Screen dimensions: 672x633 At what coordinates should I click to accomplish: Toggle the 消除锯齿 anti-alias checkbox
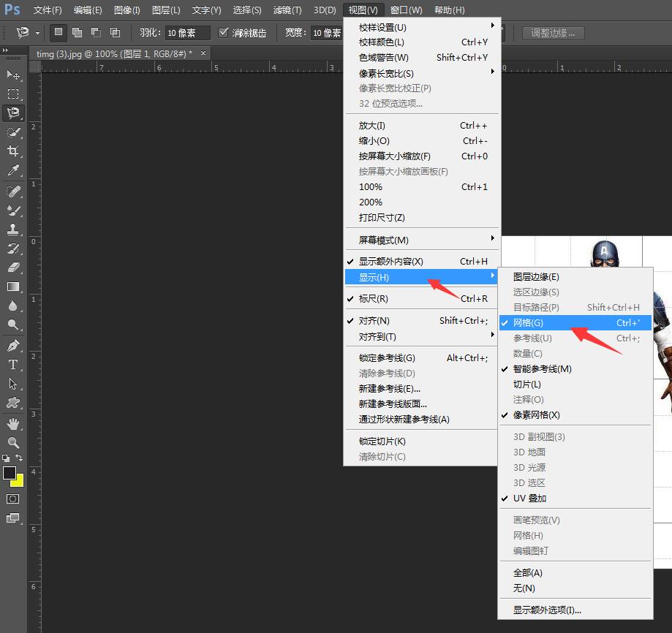pyautogui.click(x=224, y=32)
